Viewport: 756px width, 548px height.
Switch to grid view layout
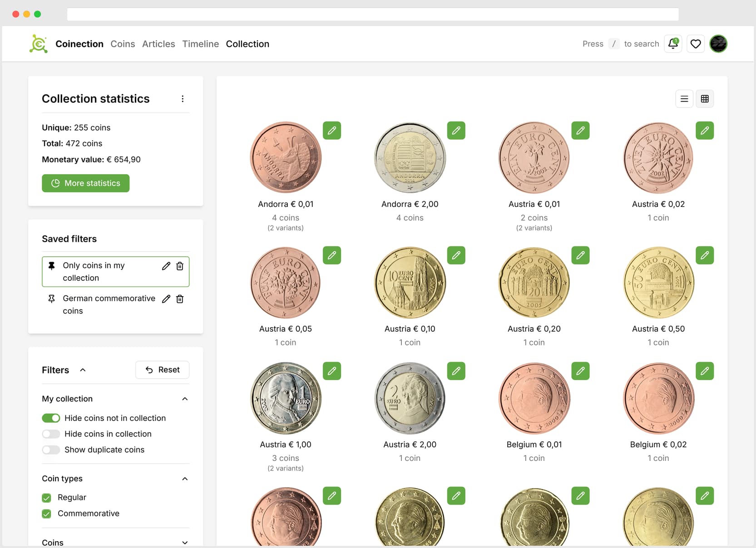point(704,99)
